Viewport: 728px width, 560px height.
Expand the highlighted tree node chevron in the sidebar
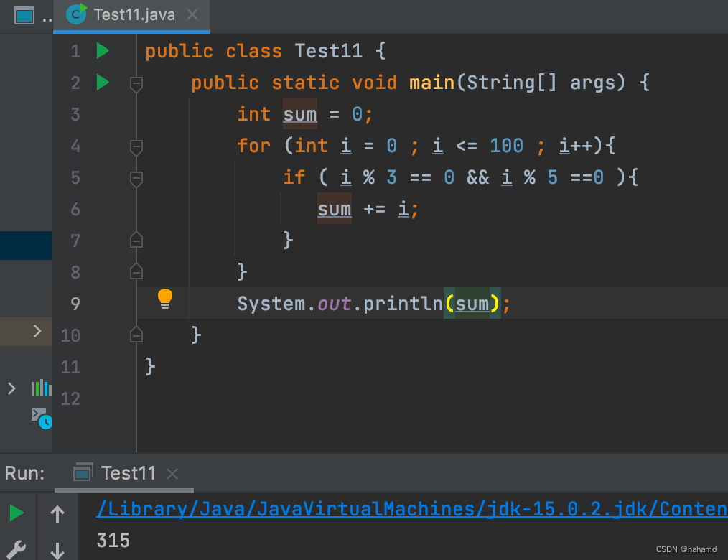pos(37,331)
